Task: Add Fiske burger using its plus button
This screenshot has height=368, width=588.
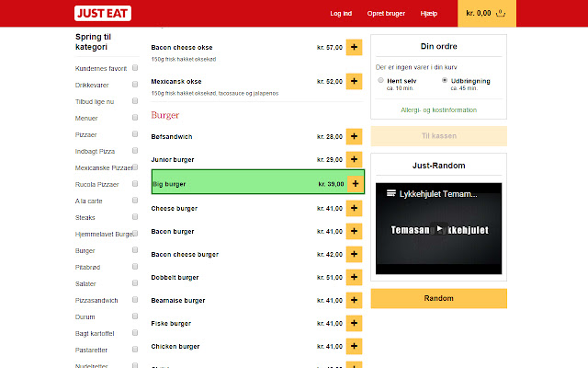Action: coord(354,323)
